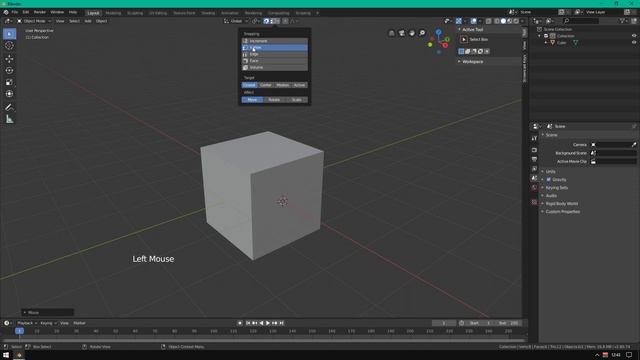Set snap target to Center
This screenshot has width=640, height=360.
266,85
